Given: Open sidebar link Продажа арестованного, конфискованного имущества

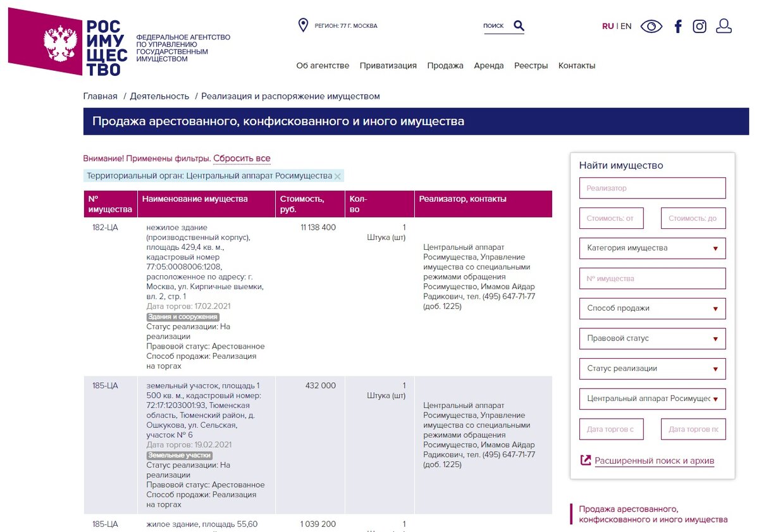Looking at the screenshot, I should [x=653, y=514].
